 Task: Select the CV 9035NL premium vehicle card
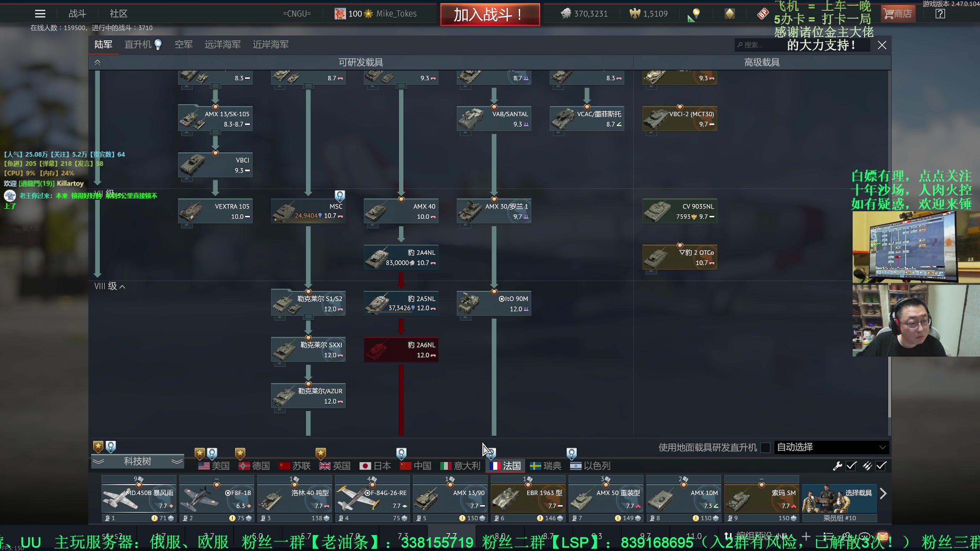point(679,211)
